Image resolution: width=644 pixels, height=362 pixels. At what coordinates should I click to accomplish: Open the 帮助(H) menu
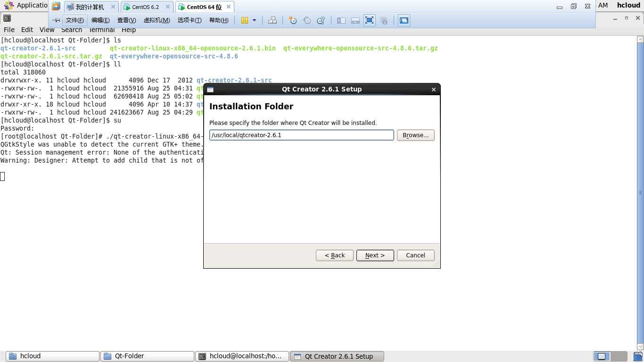tap(219, 20)
